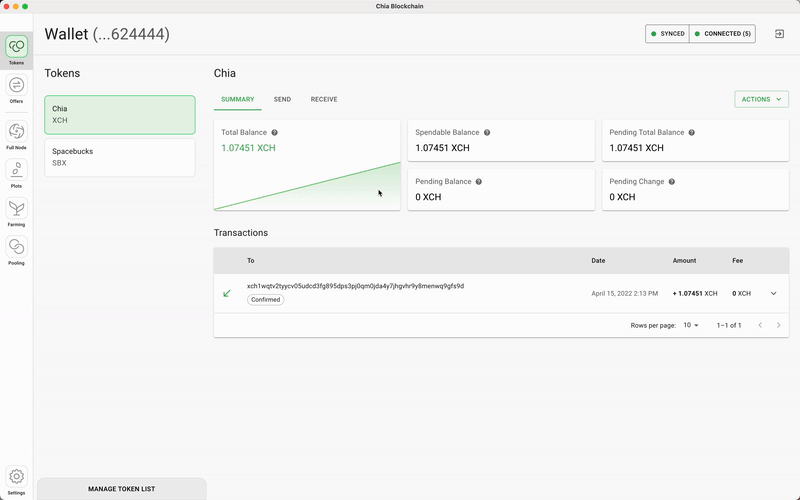Select the Spacebucks SBX token
Screen dimensions: 800x500
[120, 157]
